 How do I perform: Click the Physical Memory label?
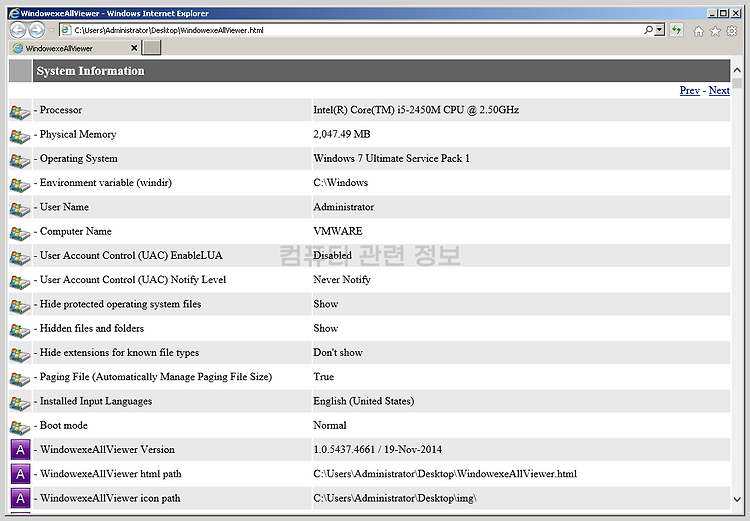[78, 134]
